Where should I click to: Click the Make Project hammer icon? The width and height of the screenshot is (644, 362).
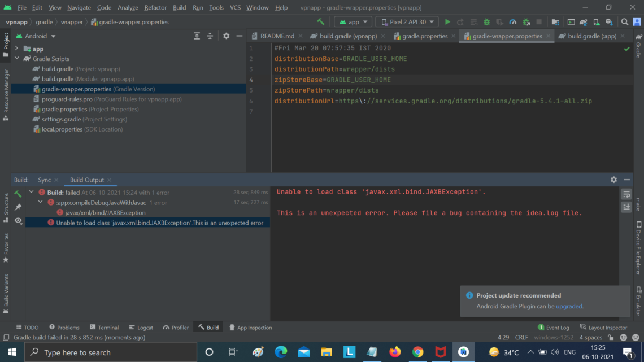click(x=321, y=22)
